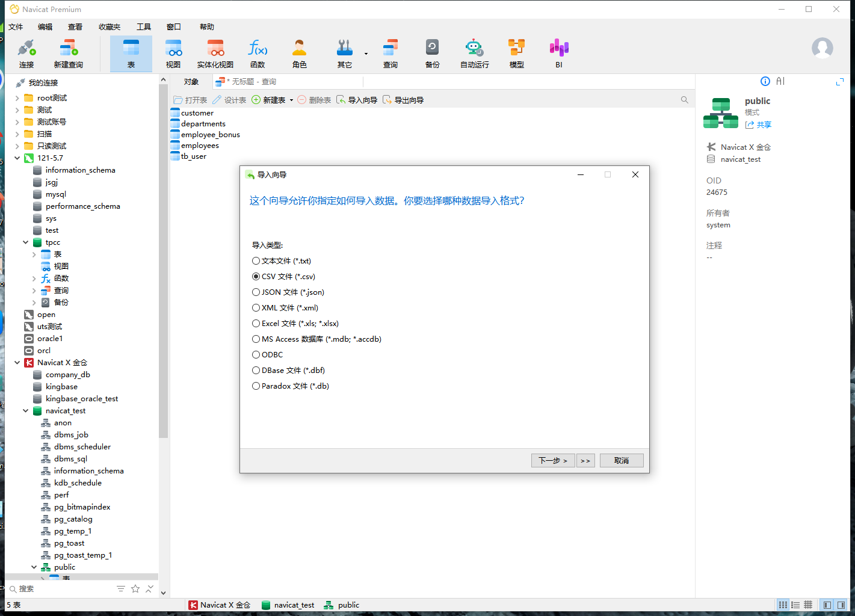
Task: Click the 新建查询 toolbar icon
Action: (68, 54)
